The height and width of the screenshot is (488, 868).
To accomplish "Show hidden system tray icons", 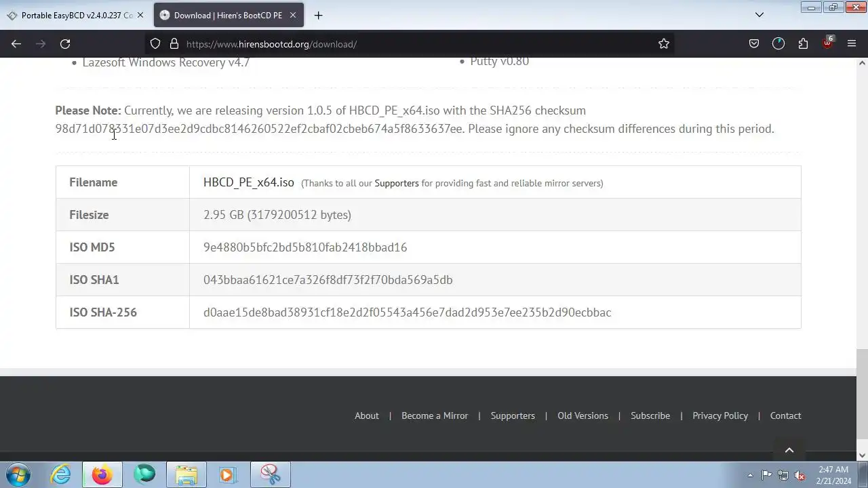I will (750, 475).
